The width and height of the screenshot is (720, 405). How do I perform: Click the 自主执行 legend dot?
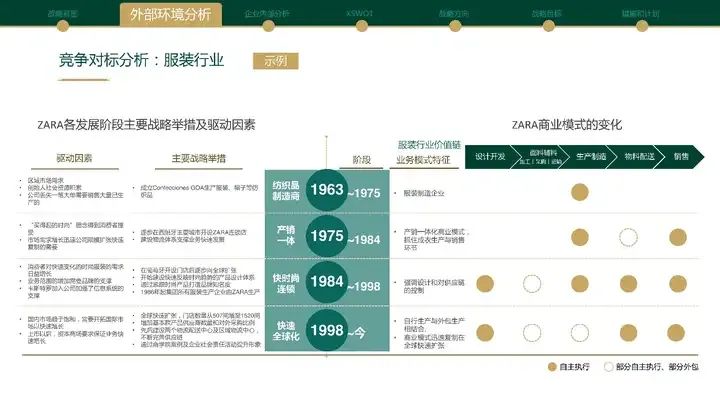click(x=552, y=366)
